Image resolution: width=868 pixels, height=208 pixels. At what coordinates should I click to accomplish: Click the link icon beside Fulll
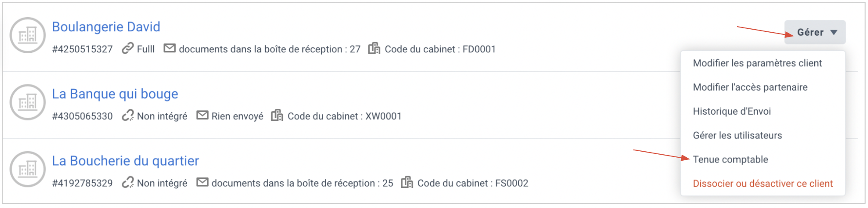point(128,49)
